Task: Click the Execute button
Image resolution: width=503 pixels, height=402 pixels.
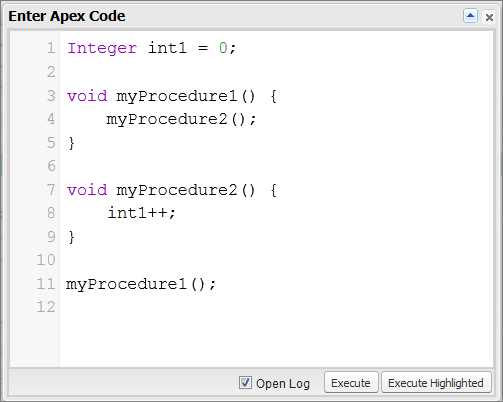Action: [351, 383]
